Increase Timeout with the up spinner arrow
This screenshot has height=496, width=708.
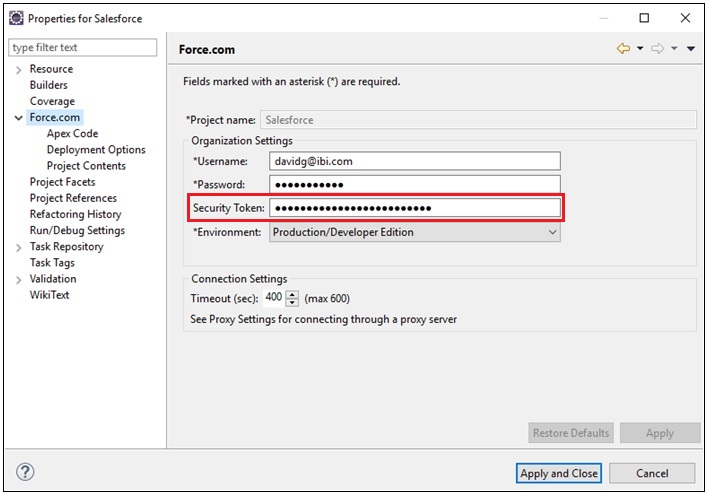(x=293, y=294)
